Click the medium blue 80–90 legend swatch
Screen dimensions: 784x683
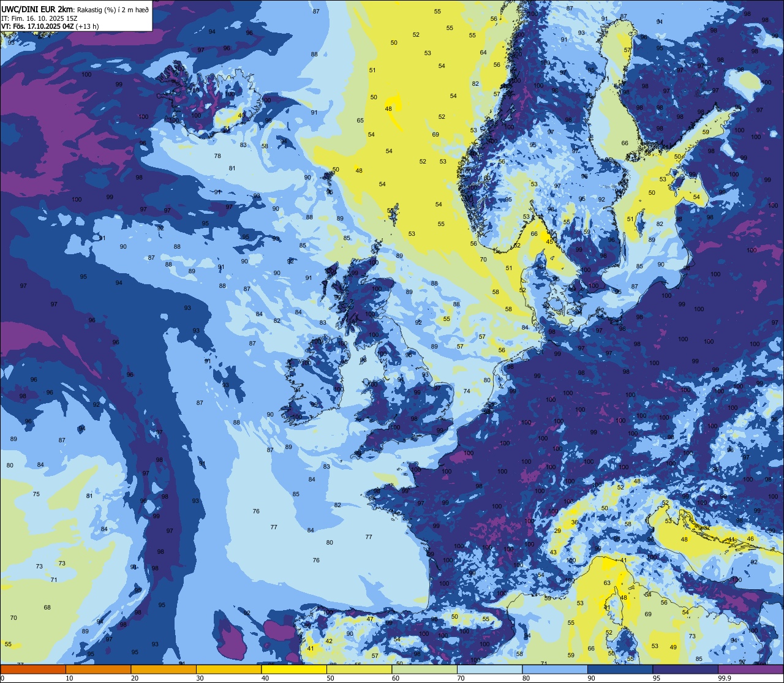(x=555, y=669)
